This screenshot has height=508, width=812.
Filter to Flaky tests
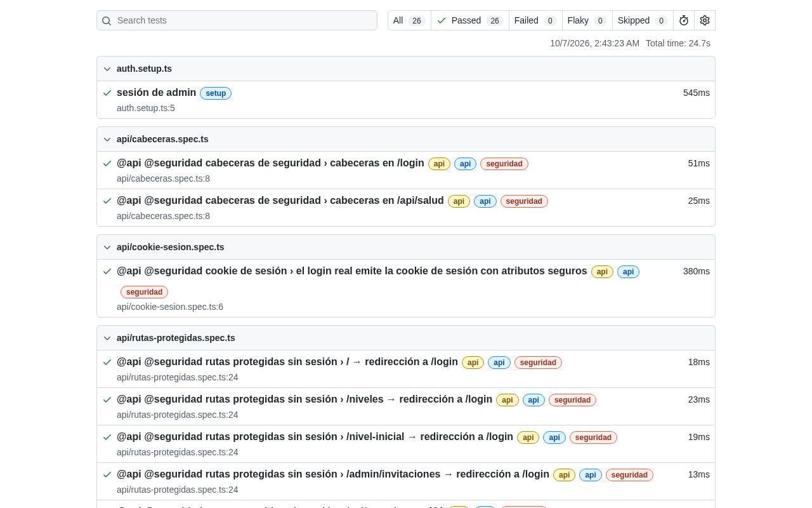pyautogui.click(x=587, y=20)
